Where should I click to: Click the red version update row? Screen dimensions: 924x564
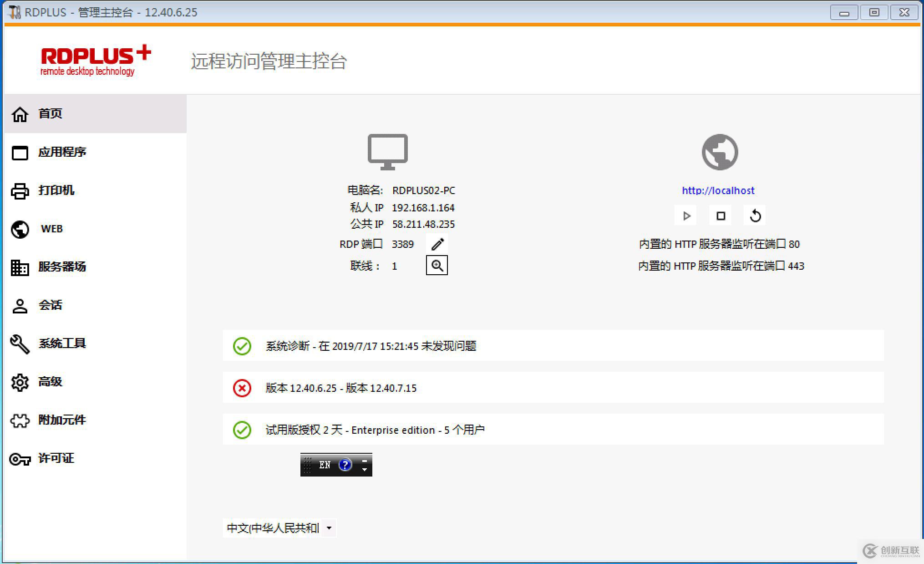pos(341,388)
